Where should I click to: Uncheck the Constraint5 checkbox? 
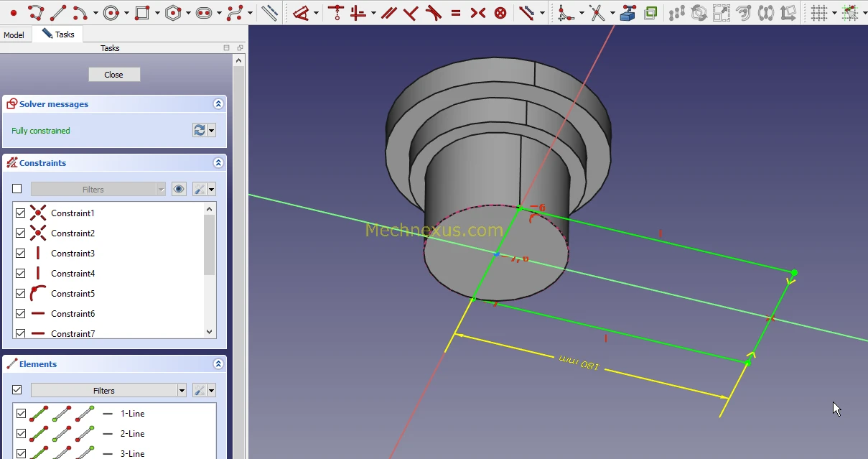[21, 294]
